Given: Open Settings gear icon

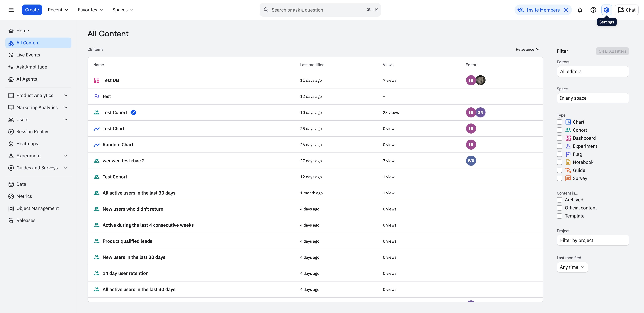Looking at the screenshot, I should [606, 10].
